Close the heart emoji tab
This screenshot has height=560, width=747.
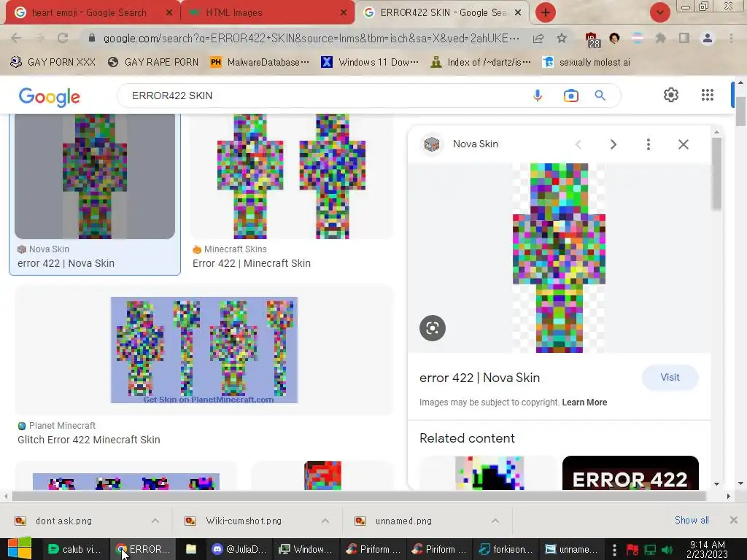coord(169,13)
